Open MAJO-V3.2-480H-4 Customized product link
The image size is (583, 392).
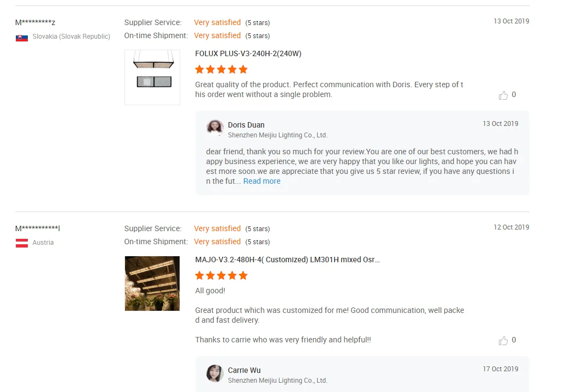click(x=287, y=260)
